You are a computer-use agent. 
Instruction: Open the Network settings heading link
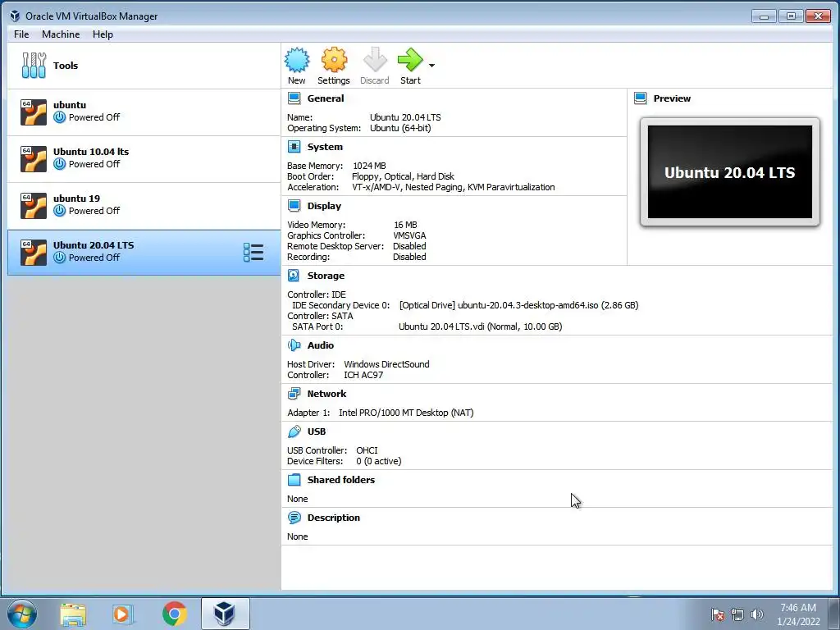pyautogui.click(x=326, y=394)
